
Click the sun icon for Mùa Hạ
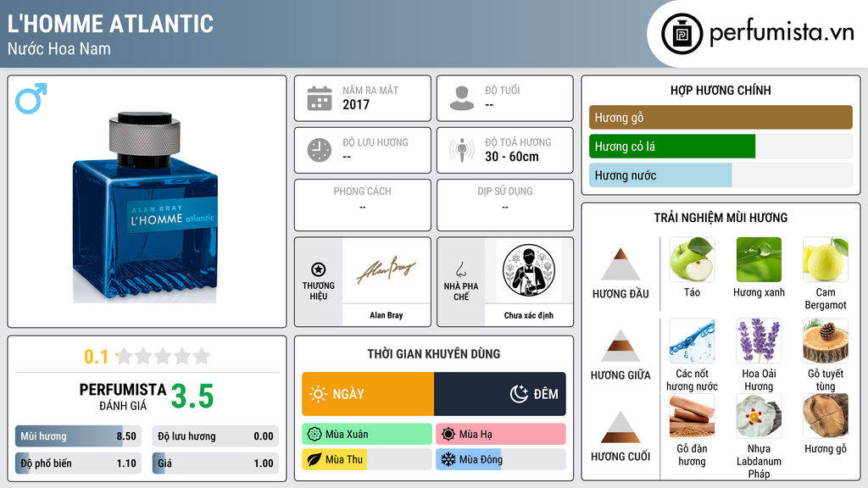coord(448,434)
